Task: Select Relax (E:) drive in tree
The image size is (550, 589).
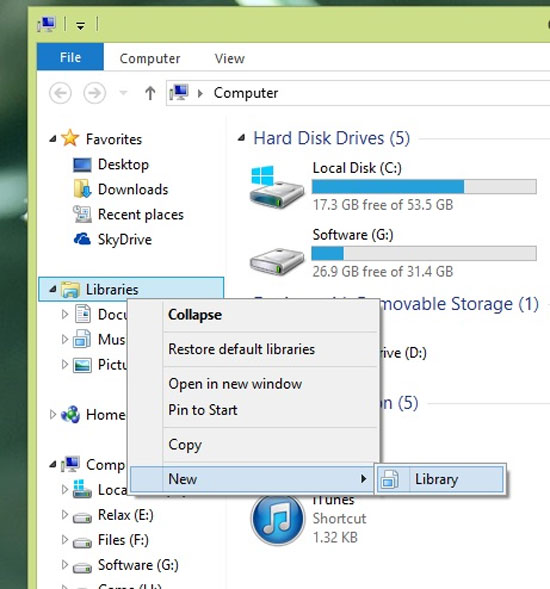Action: click(125, 515)
